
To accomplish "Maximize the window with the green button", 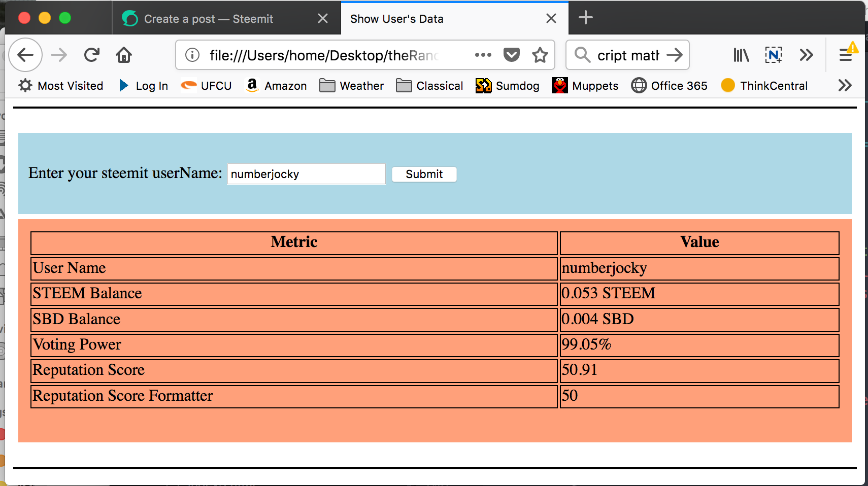I will [65, 18].
